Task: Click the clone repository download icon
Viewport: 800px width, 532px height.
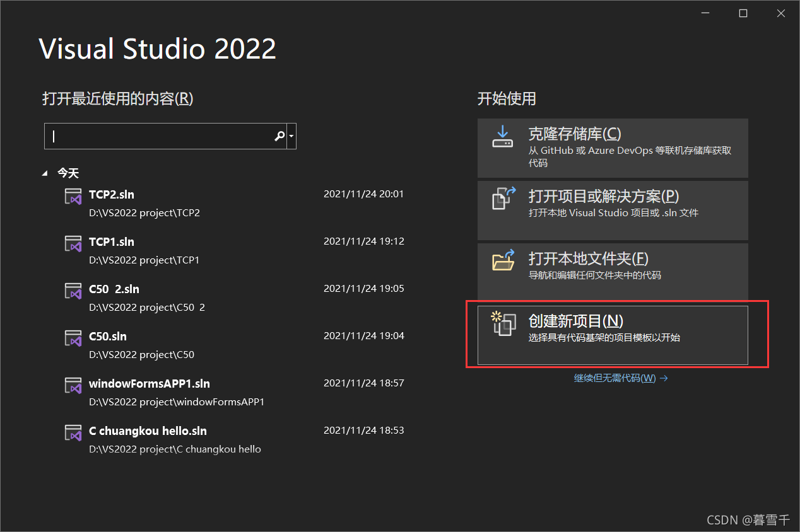Action: [x=503, y=136]
